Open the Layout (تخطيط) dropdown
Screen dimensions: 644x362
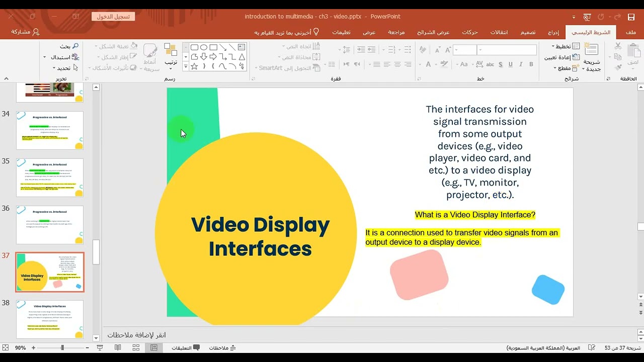click(566, 46)
